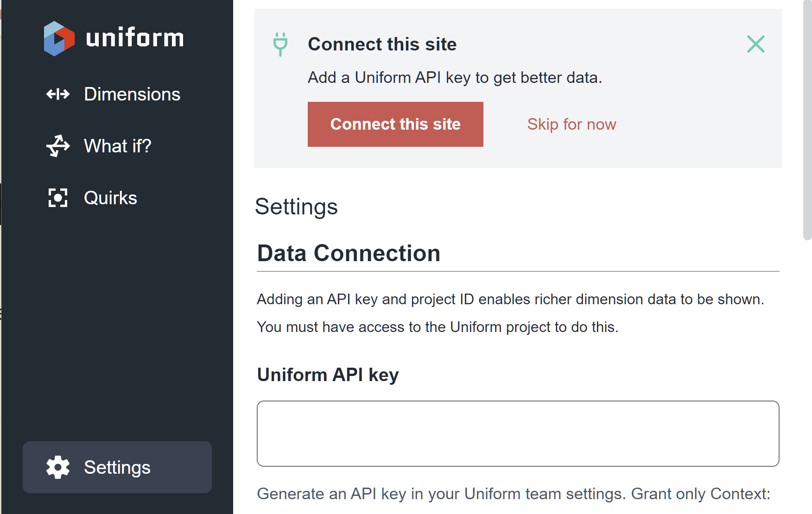Go to the Quirks label
The image size is (812, 514).
pos(110,198)
